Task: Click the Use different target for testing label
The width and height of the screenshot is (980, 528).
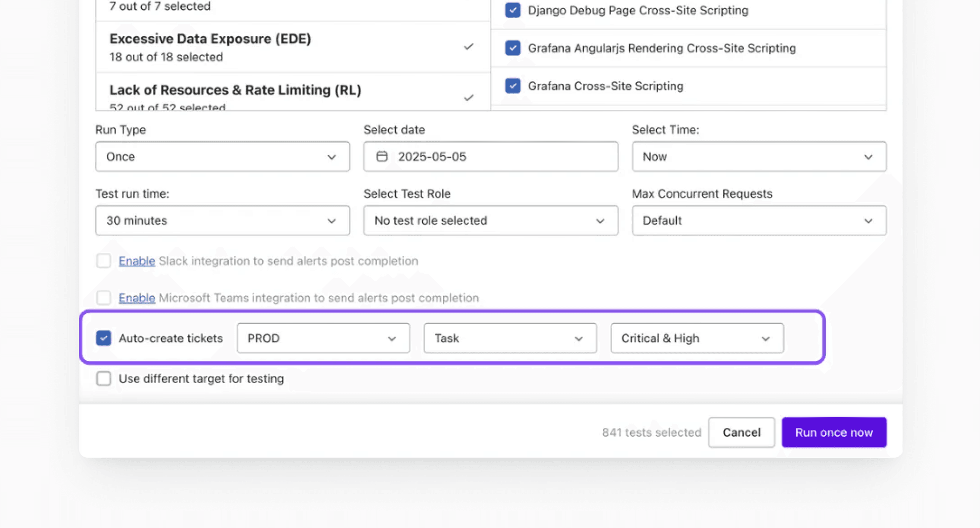Action: coord(201,379)
